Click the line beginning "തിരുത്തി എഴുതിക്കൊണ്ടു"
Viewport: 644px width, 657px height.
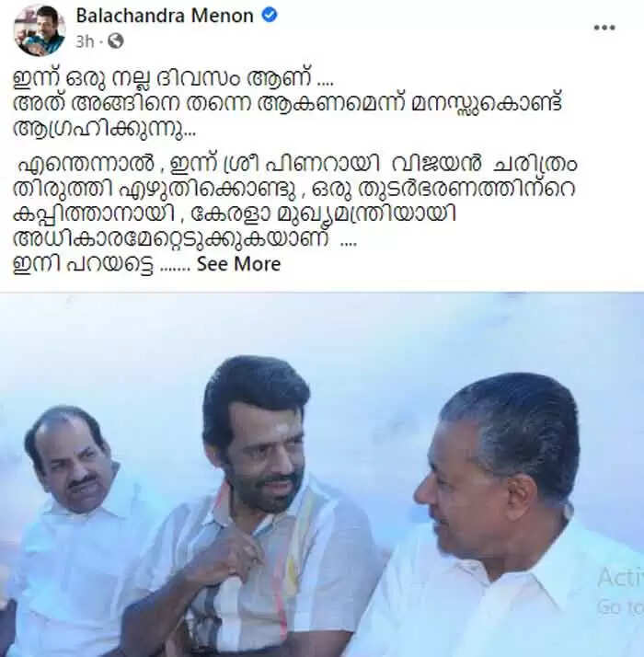click(294, 189)
